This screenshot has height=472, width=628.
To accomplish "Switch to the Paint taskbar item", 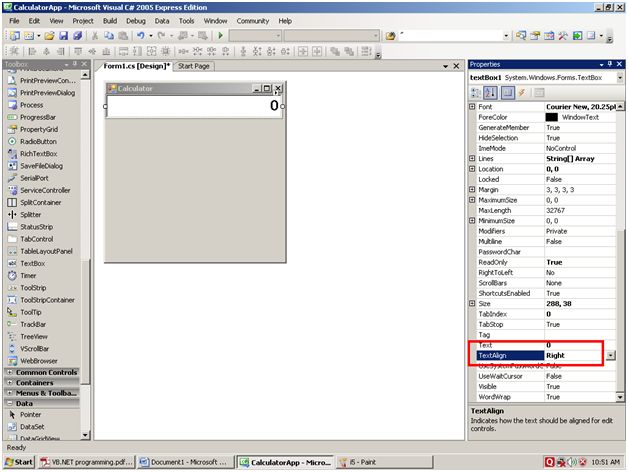I will pyautogui.click(x=384, y=462).
